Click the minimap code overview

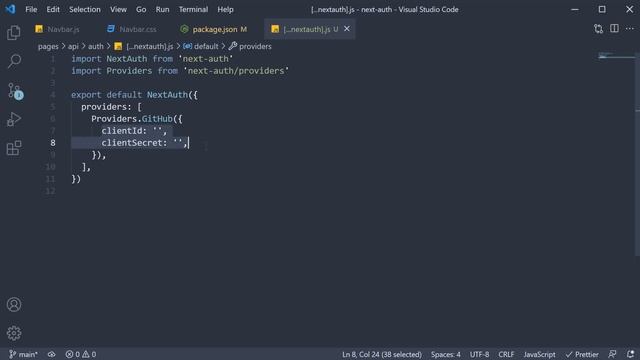[x=615, y=56]
